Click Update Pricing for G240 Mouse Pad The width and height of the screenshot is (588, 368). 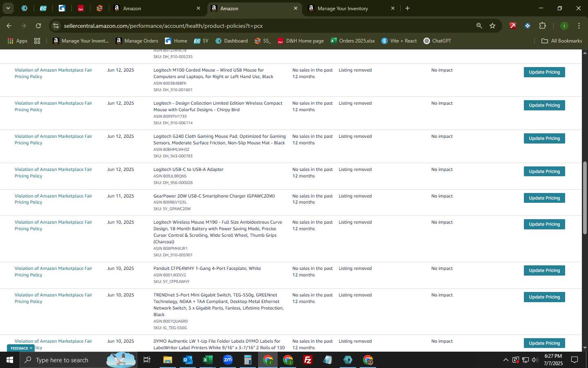point(544,138)
